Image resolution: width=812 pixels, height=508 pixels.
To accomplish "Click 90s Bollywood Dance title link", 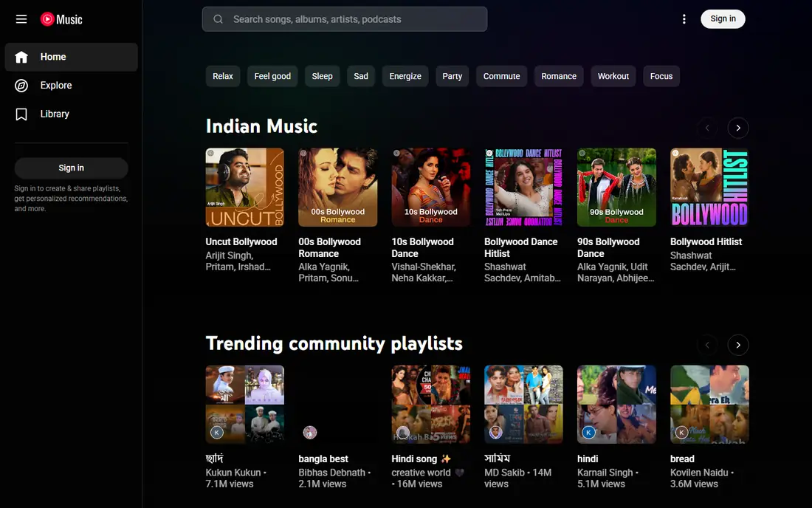I will pos(608,247).
